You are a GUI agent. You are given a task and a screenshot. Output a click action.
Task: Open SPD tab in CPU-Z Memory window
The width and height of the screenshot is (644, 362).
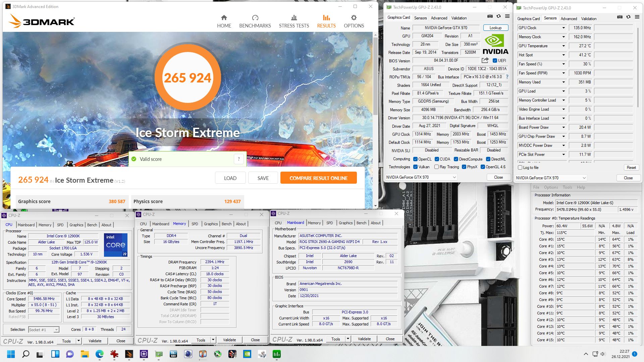(x=195, y=224)
